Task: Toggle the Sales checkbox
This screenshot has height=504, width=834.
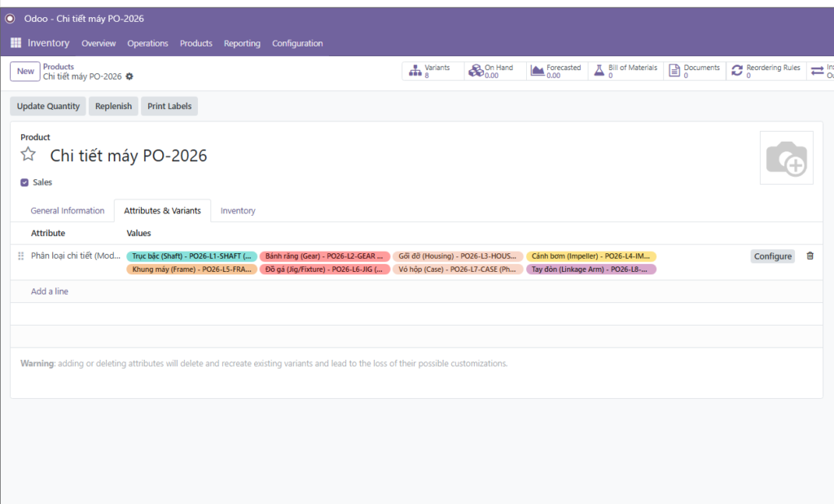Action: click(24, 182)
